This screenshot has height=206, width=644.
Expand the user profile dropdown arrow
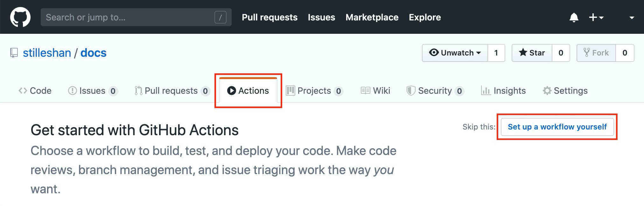coord(632,18)
